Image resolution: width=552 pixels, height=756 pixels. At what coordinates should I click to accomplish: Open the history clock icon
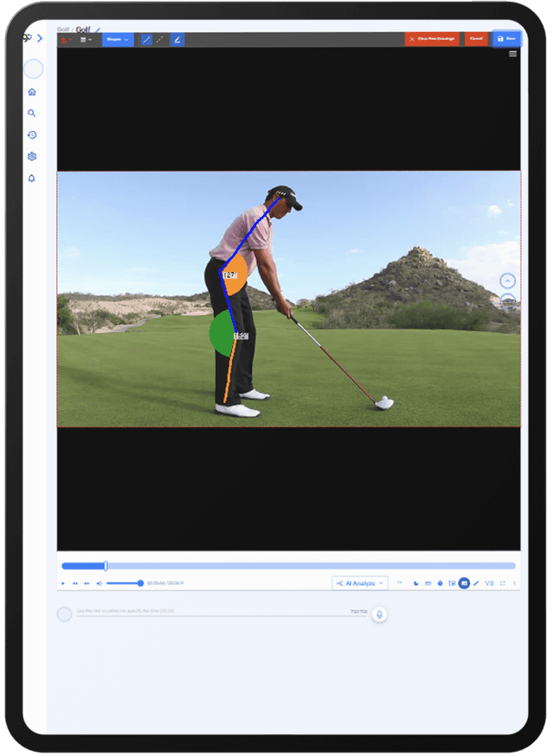(x=32, y=135)
